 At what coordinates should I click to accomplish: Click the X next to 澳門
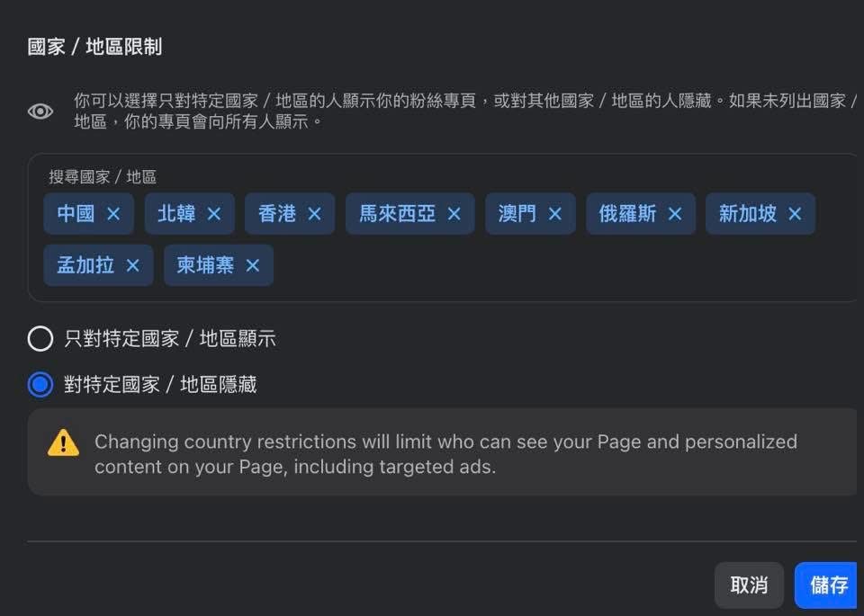(x=554, y=214)
